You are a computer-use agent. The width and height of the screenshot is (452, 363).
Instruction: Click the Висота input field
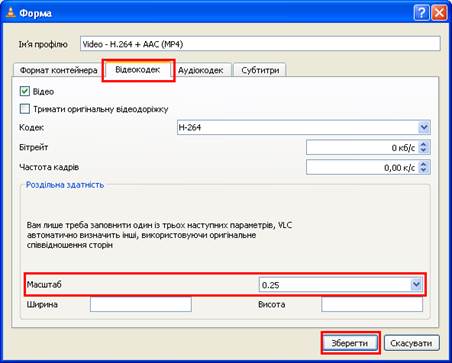click(372, 304)
